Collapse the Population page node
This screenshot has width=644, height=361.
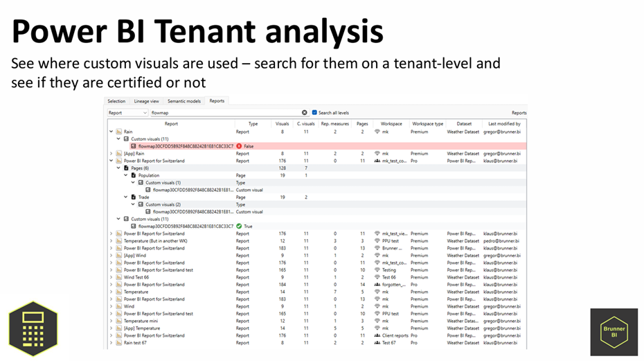tap(125, 175)
